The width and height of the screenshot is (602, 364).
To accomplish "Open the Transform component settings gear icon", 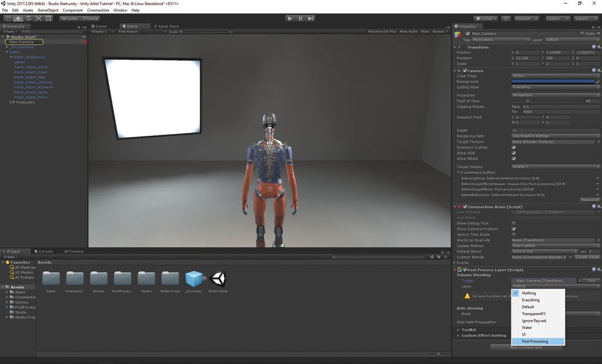I will (599, 46).
